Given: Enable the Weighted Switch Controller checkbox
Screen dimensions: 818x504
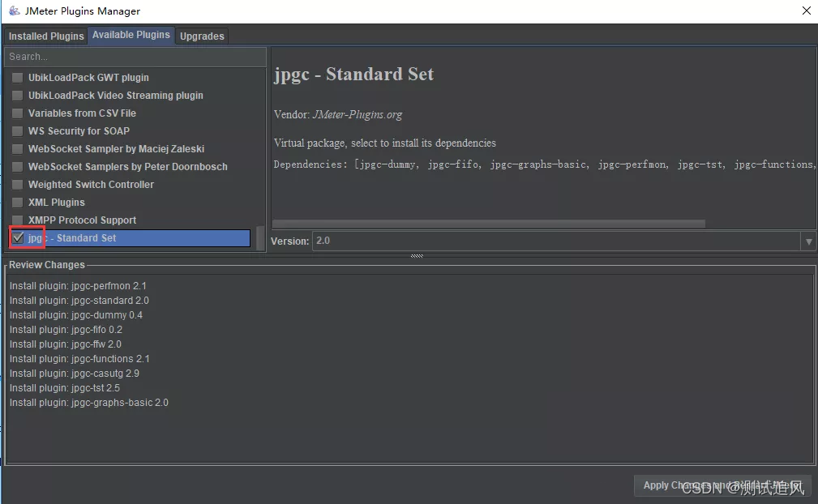Looking at the screenshot, I should click(17, 185).
